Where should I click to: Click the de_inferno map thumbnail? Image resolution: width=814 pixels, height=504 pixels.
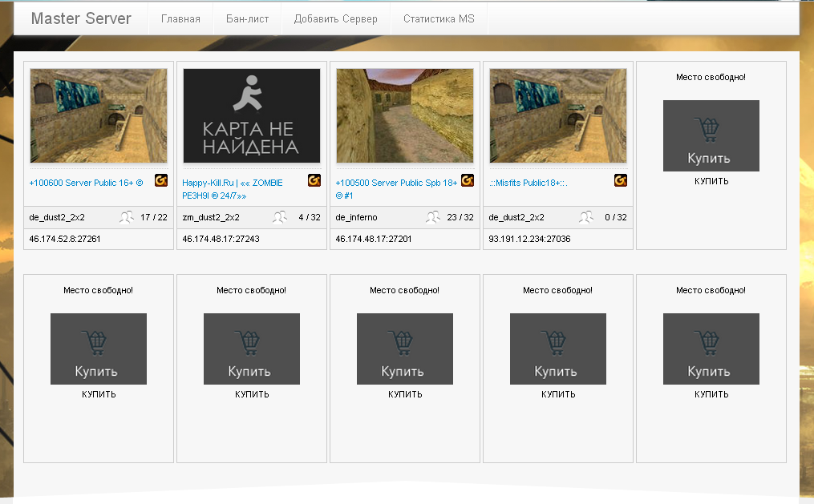click(405, 115)
